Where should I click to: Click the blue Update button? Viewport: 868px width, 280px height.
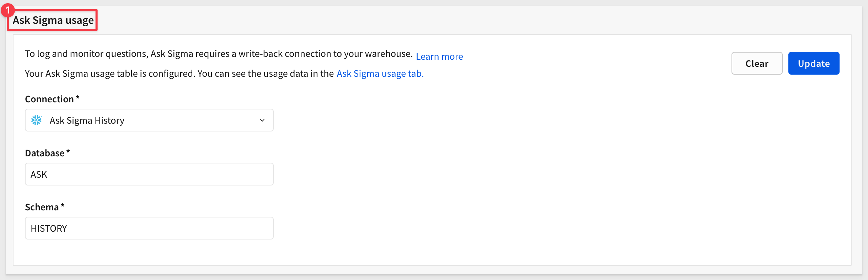coord(814,63)
